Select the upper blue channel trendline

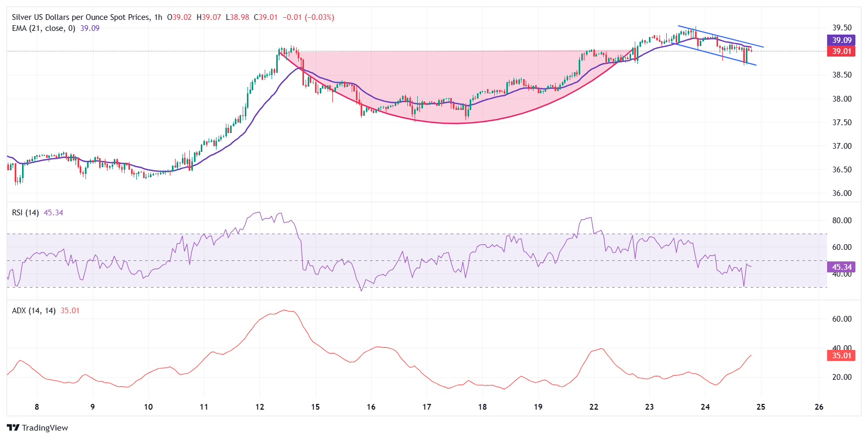coord(721,37)
